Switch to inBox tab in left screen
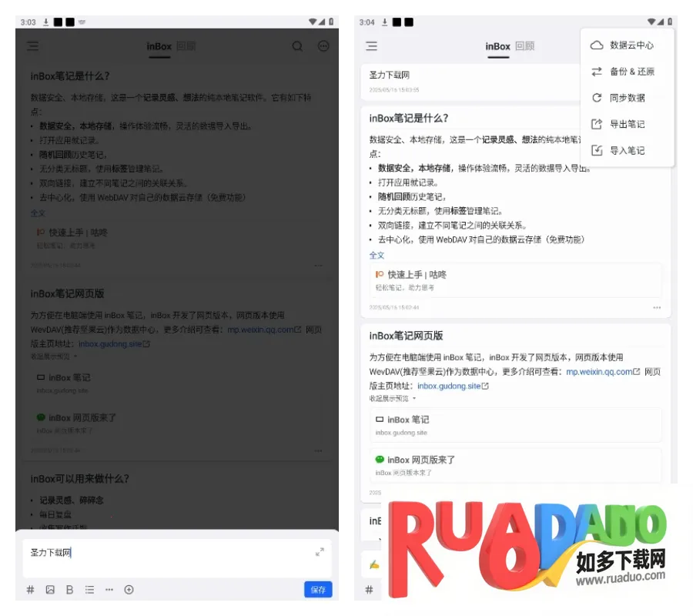Screen dimensions: 693x616 (159, 46)
